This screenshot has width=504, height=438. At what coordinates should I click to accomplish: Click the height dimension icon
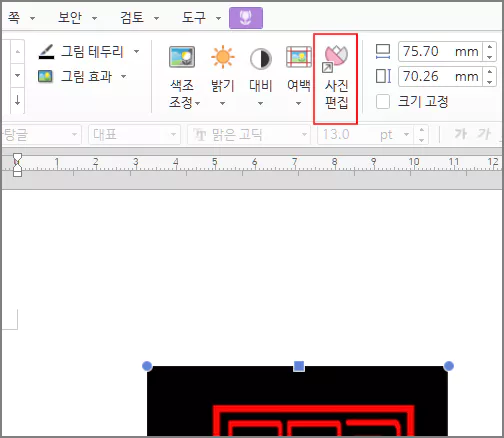coord(383,76)
